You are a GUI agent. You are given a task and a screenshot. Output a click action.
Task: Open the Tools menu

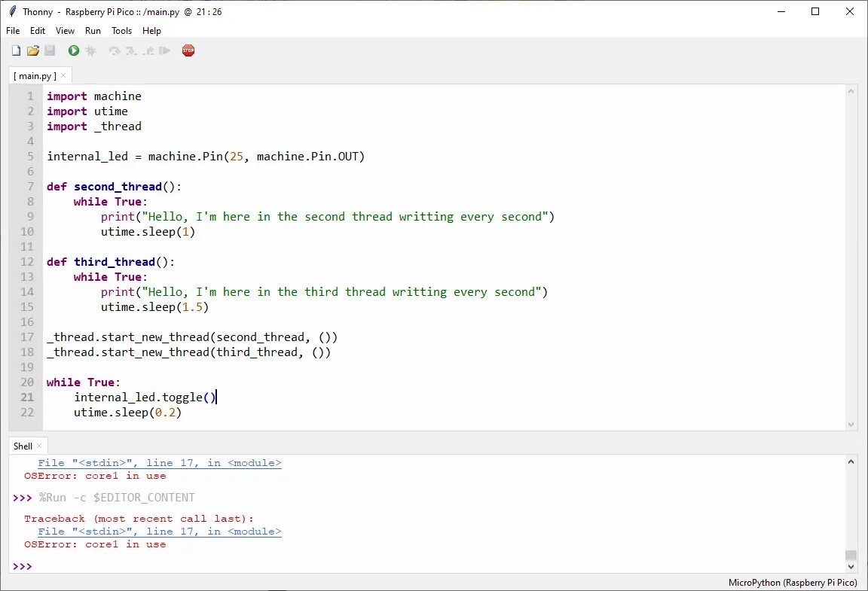(122, 31)
